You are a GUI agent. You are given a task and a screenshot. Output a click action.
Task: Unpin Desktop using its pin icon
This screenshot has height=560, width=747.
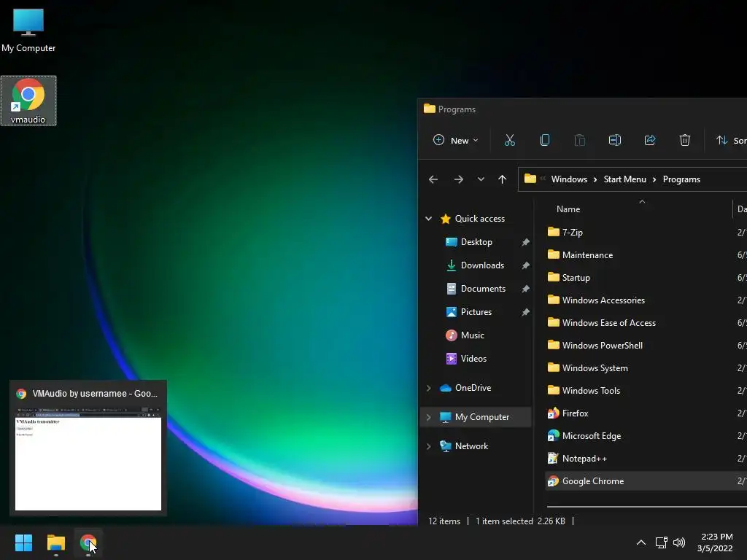(x=525, y=242)
